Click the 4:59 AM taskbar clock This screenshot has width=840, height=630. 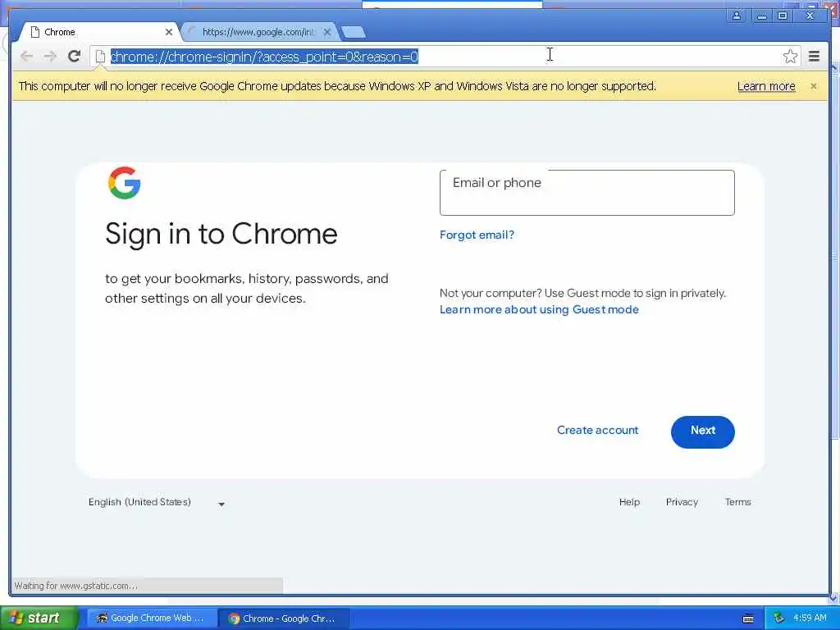(810, 618)
